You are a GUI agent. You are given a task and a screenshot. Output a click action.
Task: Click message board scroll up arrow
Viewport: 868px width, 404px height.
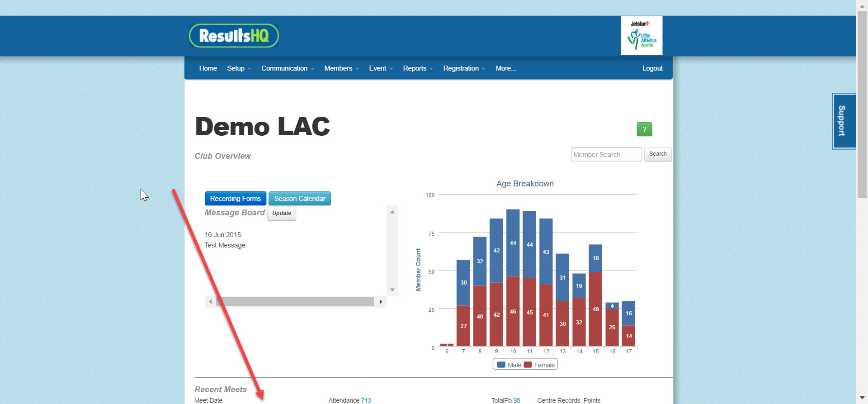tap(392, 212)
